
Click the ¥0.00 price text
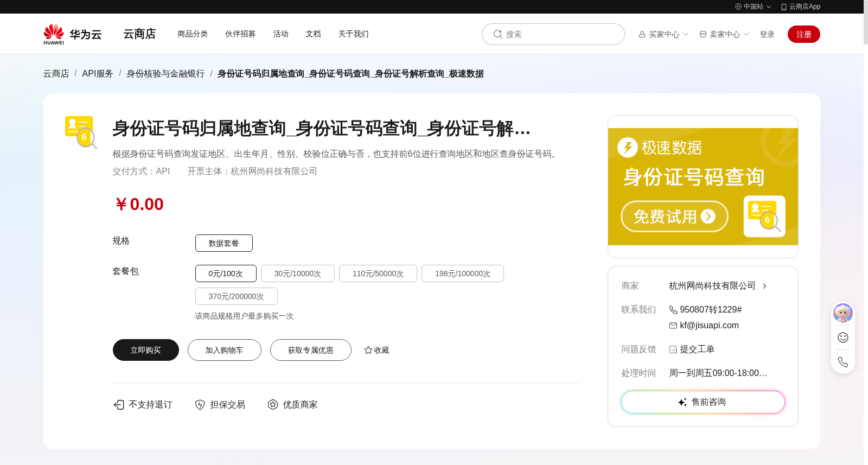click(139, 205)
